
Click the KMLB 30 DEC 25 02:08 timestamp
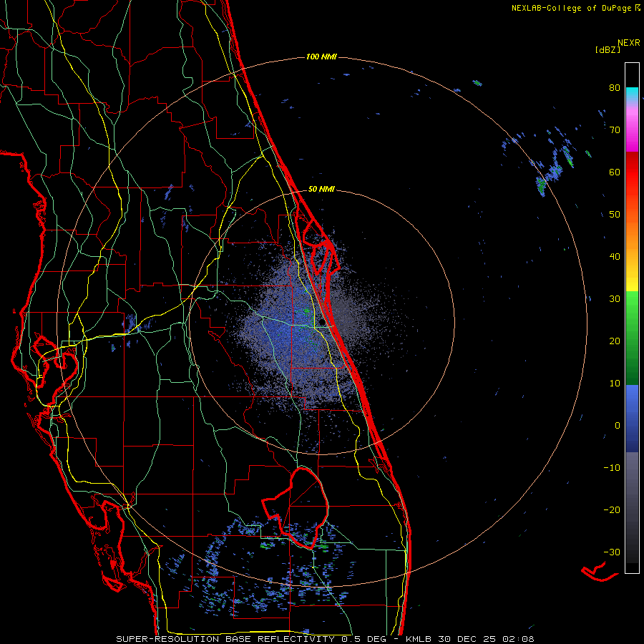coord(470,639)
